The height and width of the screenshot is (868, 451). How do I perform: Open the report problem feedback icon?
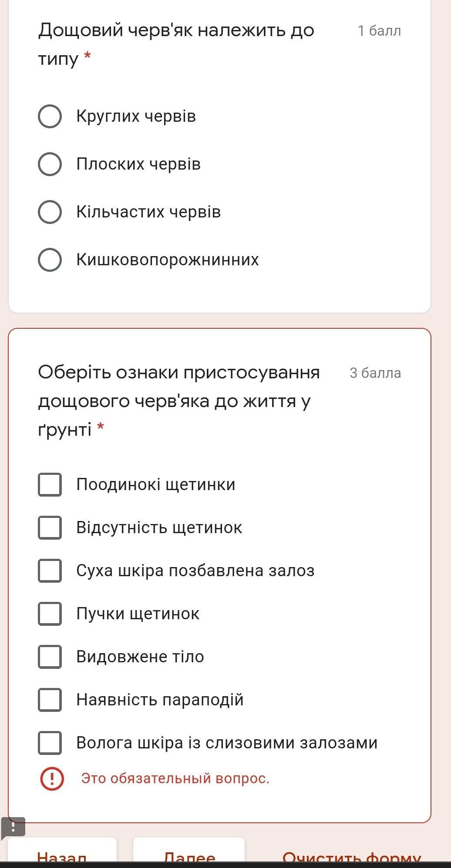tap(13, 828)
